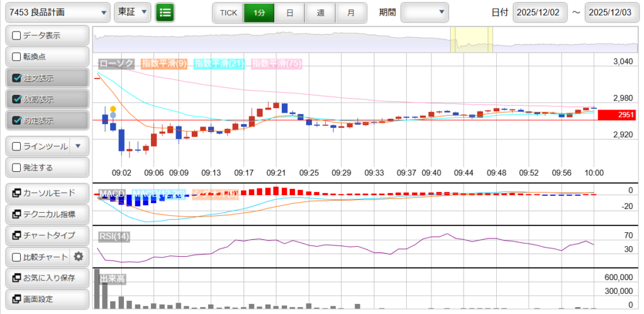Click the 指数平滑(21) legend label

point(219,64)
